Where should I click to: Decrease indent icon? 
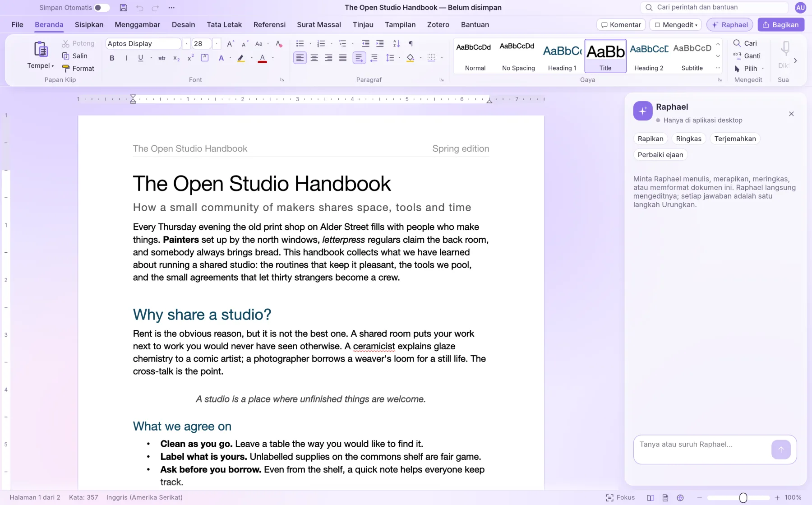(365, 44)
